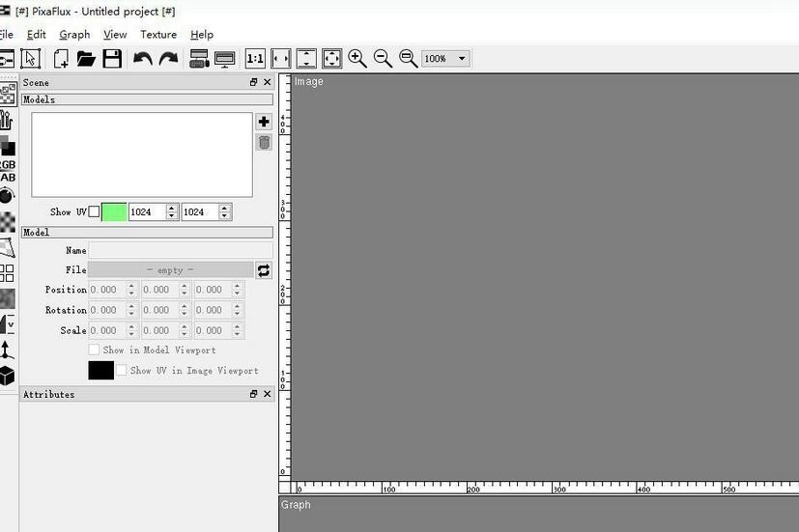This screenshot has height=532, width=799.
Task: Select the black sphere sidebar icon
Action: point(7,196)
